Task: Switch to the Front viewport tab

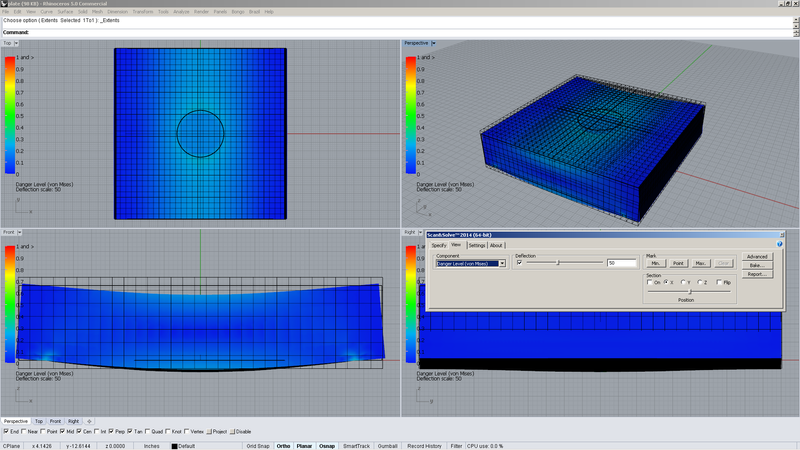Action: click(55, 421)
